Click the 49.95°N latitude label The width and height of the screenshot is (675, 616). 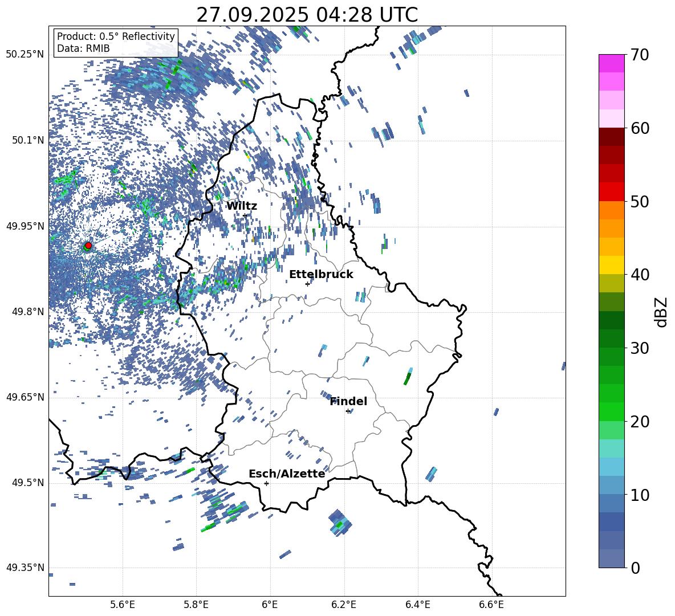[25, 226]
